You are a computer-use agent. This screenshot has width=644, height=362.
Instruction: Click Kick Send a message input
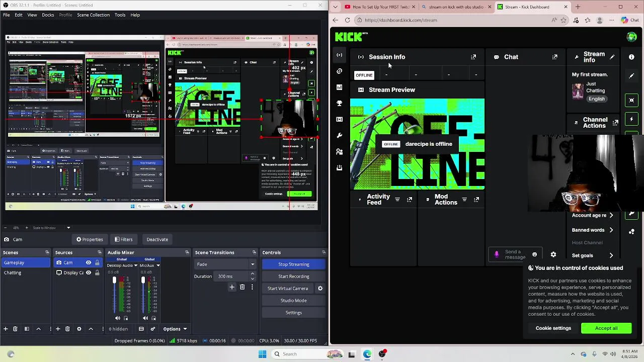tap(515, 255)
